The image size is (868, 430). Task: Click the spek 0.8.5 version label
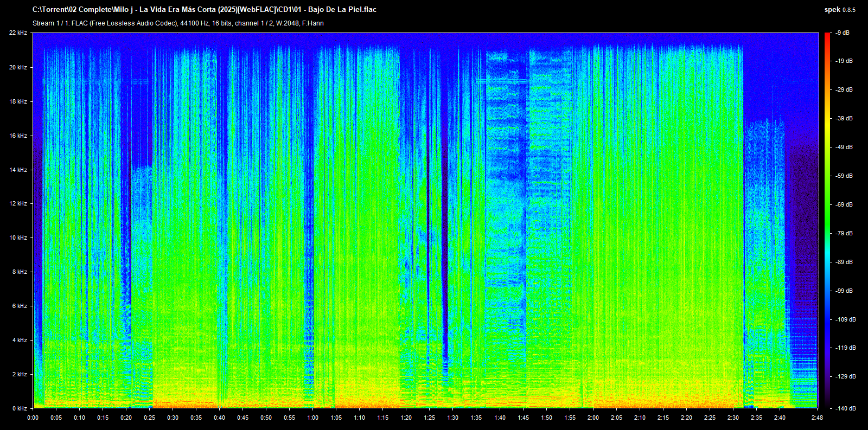[x=839, y=10]
